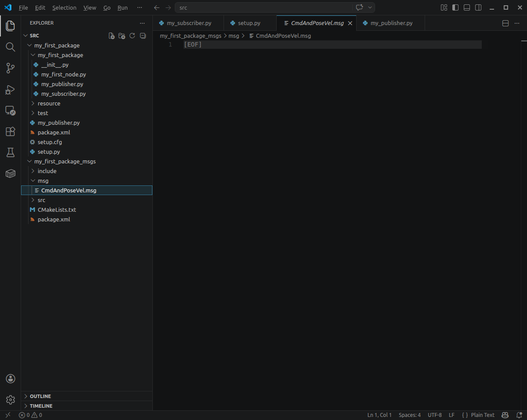Split the editor layout
Image resolution: width=527 pixels, height=420 pixels.
(x=505, y=23)
